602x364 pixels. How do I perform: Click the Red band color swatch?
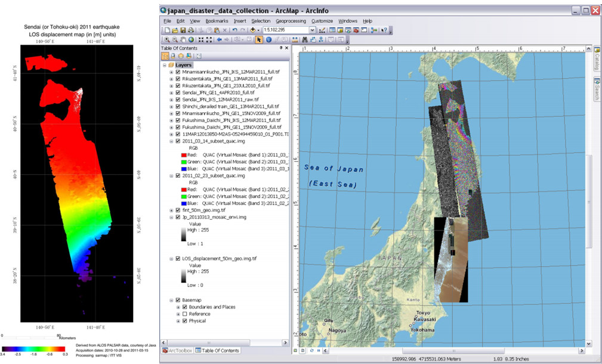click(184, 155)
